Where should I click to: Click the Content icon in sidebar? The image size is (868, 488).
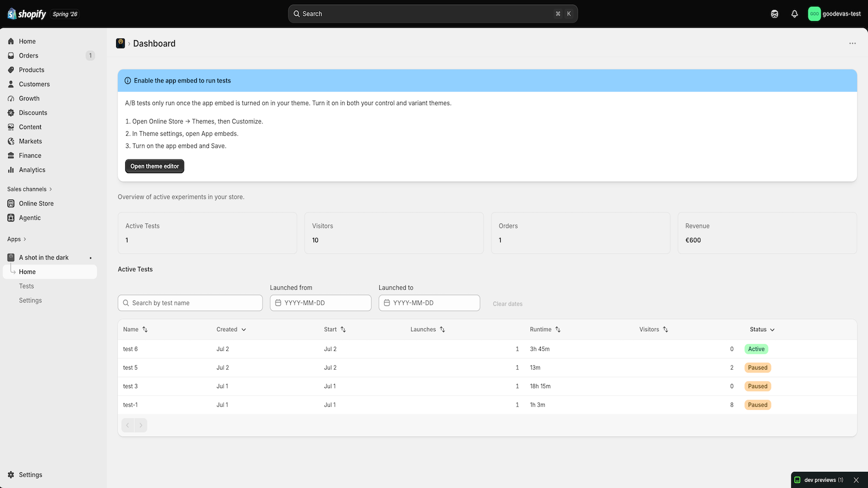11,127
